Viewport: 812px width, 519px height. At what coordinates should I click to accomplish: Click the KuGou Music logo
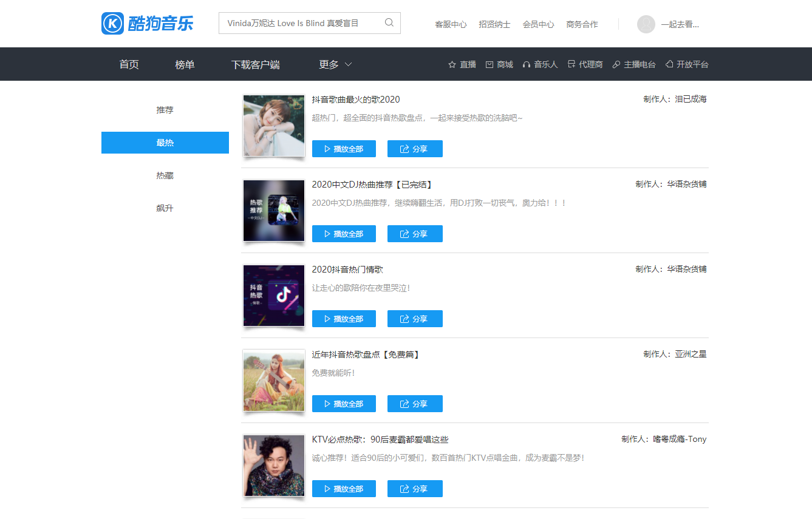(x=147, y=24)
